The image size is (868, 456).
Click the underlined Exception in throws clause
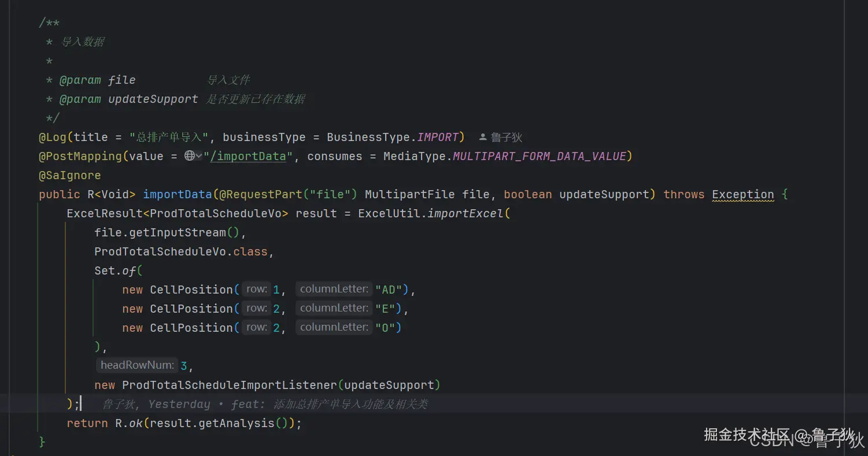(x=743, y=194)
